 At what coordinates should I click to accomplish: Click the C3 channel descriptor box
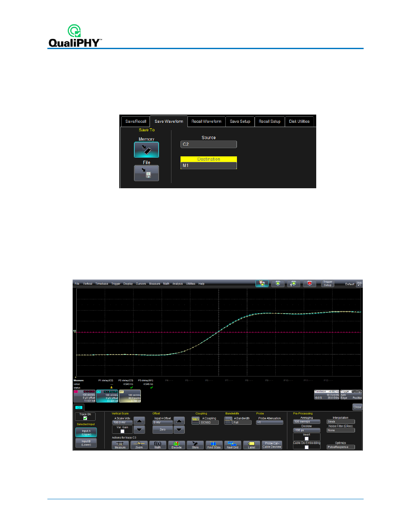pyautogui.click(x=107, y=396)
